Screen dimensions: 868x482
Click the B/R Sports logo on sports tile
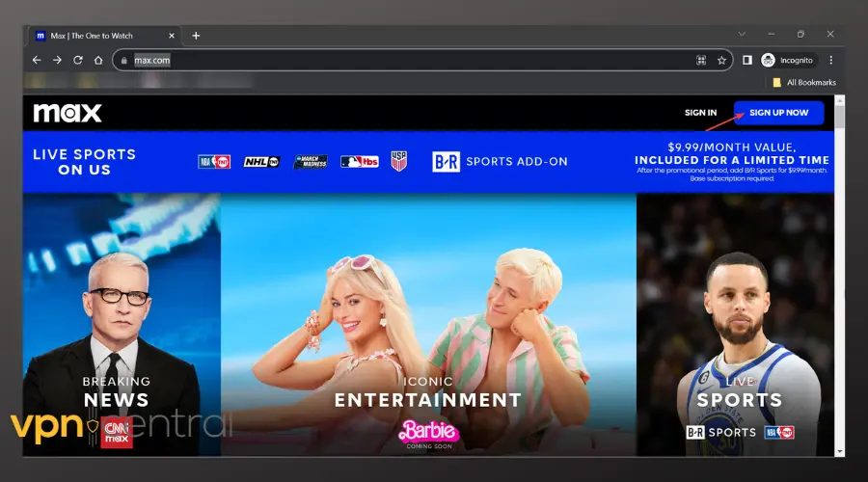tap(720, 432)
